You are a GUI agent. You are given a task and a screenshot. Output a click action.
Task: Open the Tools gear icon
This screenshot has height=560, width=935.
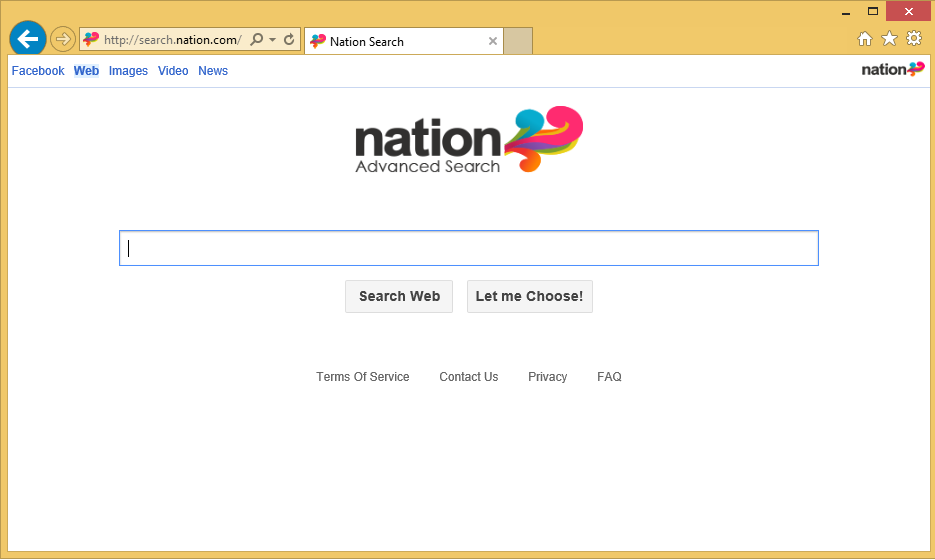click(913, 39)
